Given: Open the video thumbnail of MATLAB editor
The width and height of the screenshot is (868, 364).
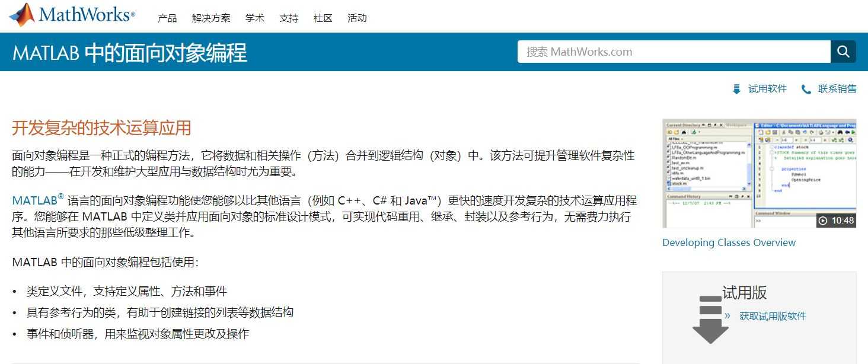Looking at the screenshot, I should (x=759, y=173).
